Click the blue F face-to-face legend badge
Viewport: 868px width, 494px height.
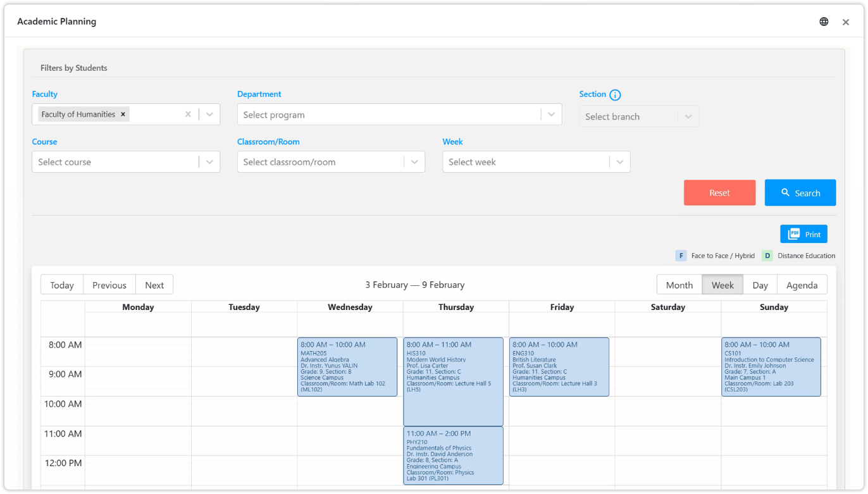point(681,256)
